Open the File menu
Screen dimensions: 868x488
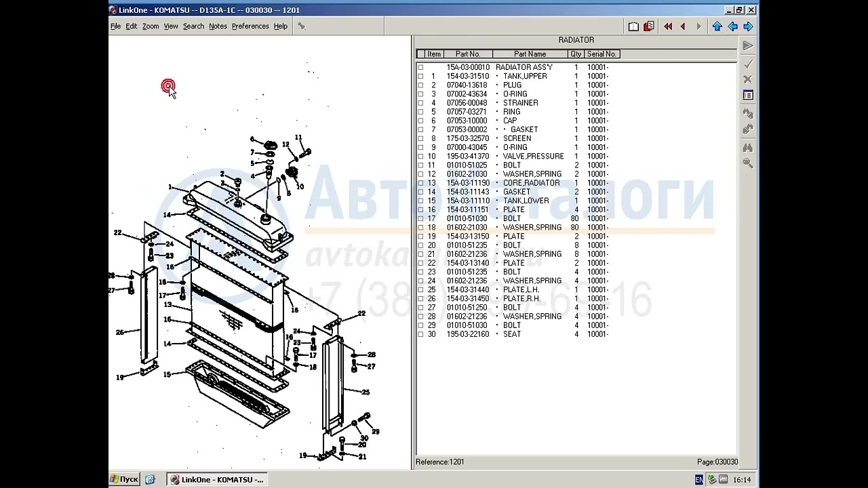click(115, 26)
